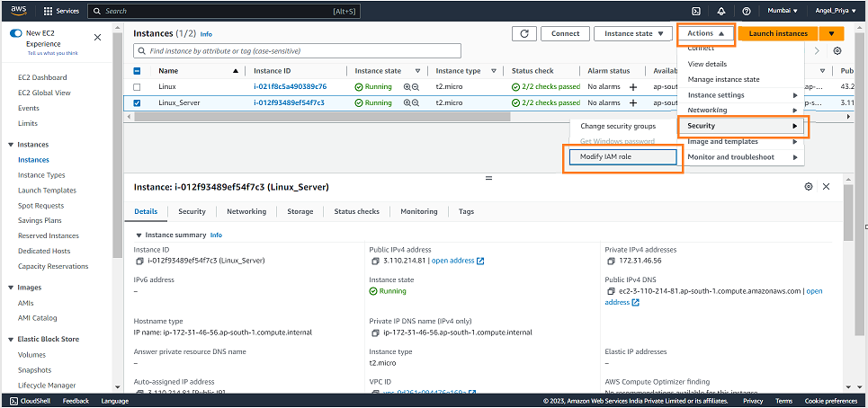
Task: Switch to the Security tab
Action: 192,211
